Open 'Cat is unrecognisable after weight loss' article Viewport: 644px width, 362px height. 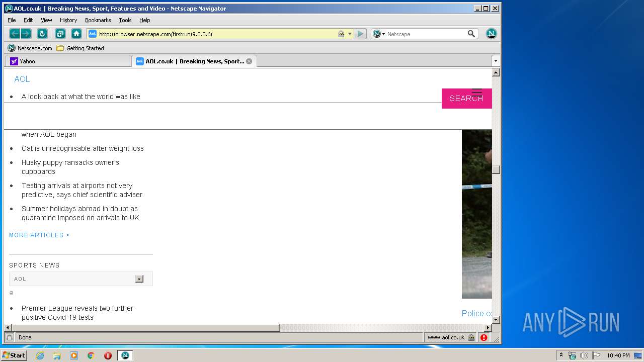[x=83, y=148]
